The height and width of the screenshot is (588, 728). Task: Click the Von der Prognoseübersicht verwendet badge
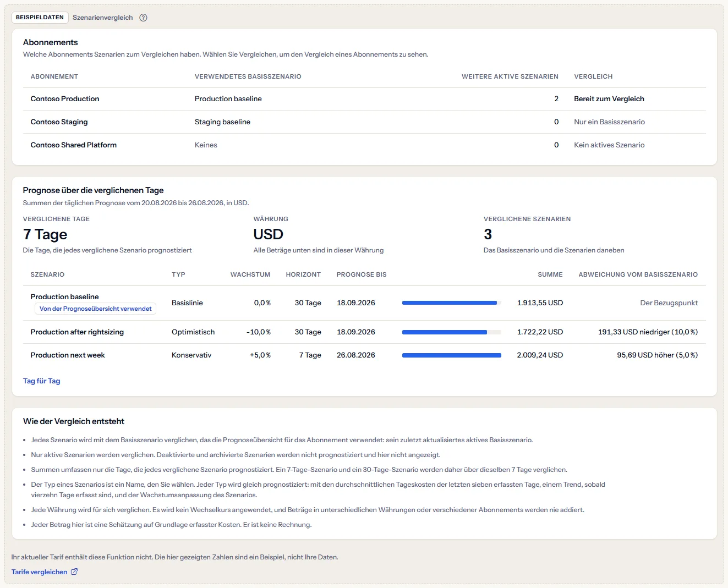[x=95, y=309]
